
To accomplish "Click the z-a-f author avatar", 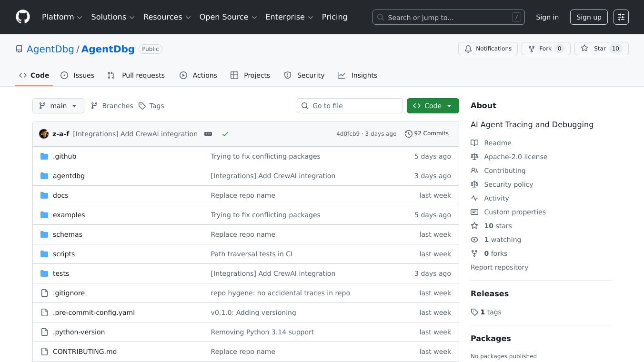I will 44,134.
